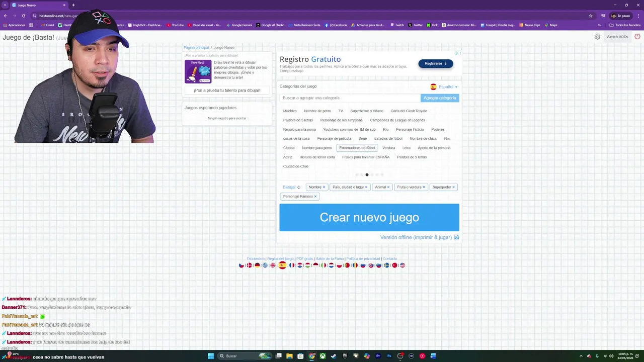Remove País, ciudad o lugar chip

[x=366, y=187]
